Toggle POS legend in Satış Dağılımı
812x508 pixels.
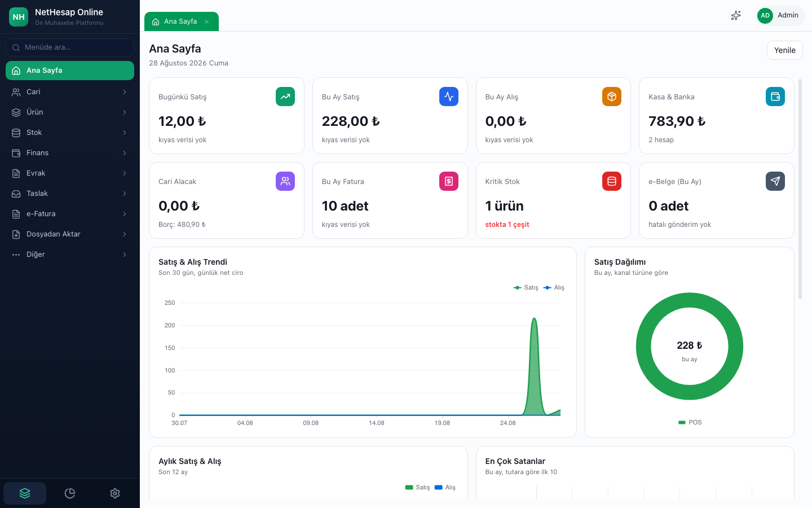[690, 422]
